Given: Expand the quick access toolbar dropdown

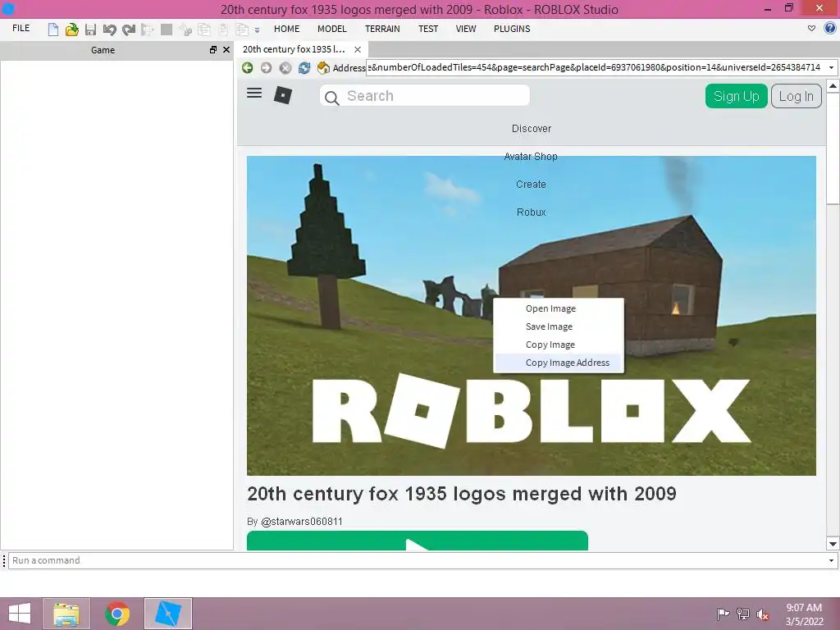Looking at the screenshot, I should click(x=257, y=30).
